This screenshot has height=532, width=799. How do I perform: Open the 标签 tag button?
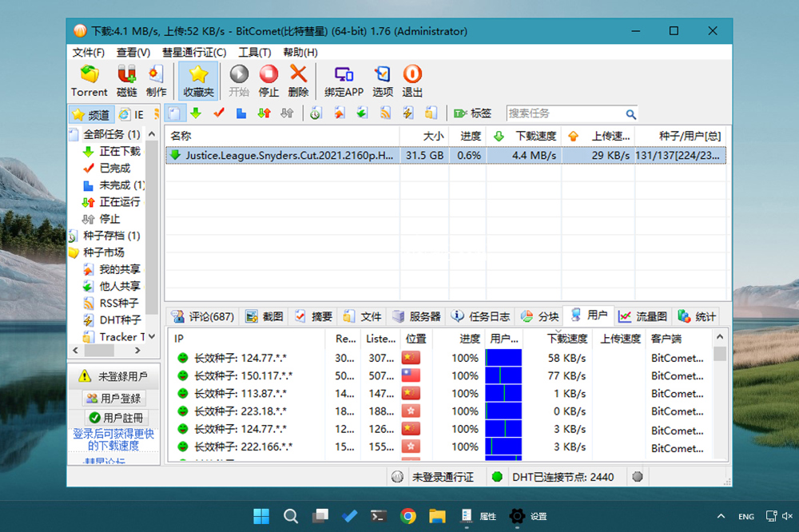472,113
